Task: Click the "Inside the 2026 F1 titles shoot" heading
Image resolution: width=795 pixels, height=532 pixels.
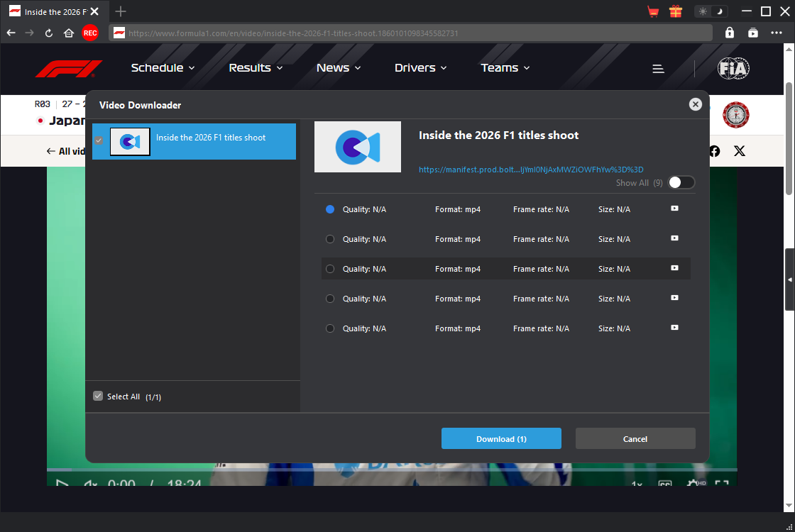Action: 498,135
